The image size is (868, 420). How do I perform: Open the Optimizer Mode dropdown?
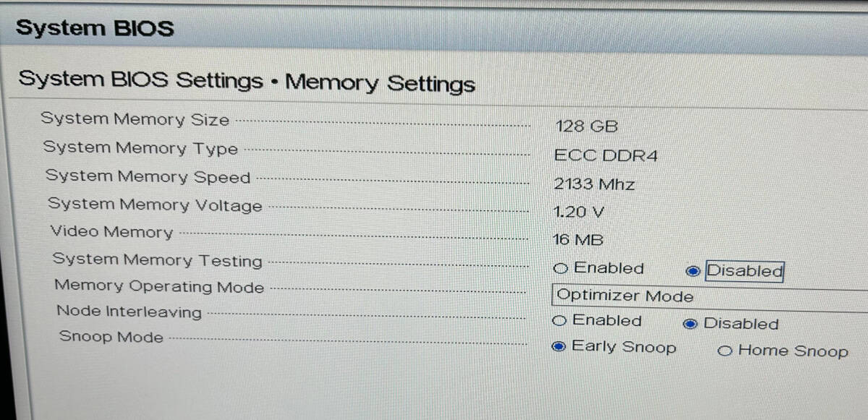click(x=709, y=297)
